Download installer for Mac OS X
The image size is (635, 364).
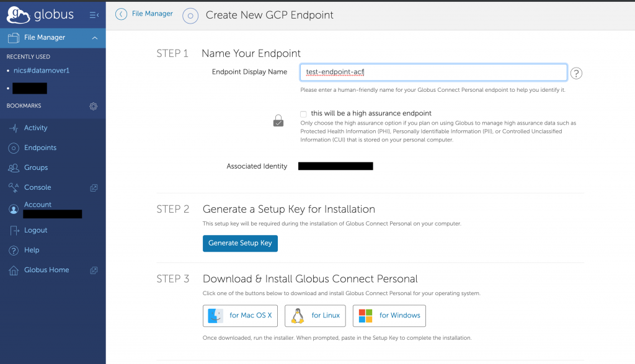[x=240, y=316]
